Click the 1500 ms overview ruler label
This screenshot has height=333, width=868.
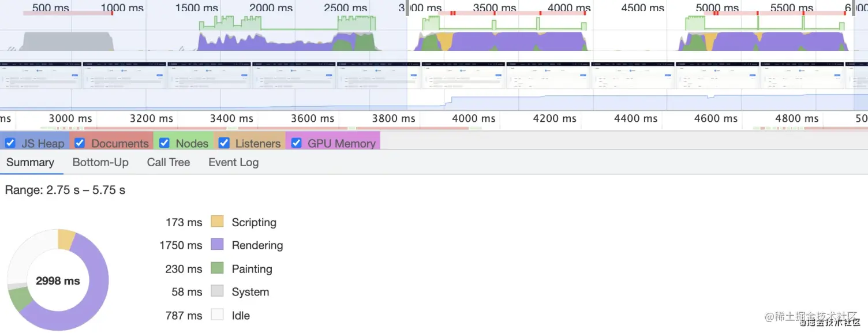coord(196,8)
